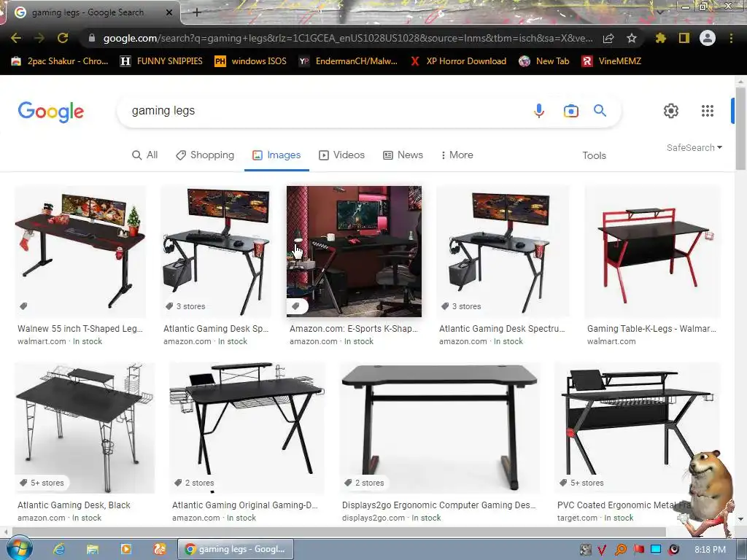Open the Gaming Table-K-Legs Walmart image
The image size is (747, 560).
[x=653, y=252]
